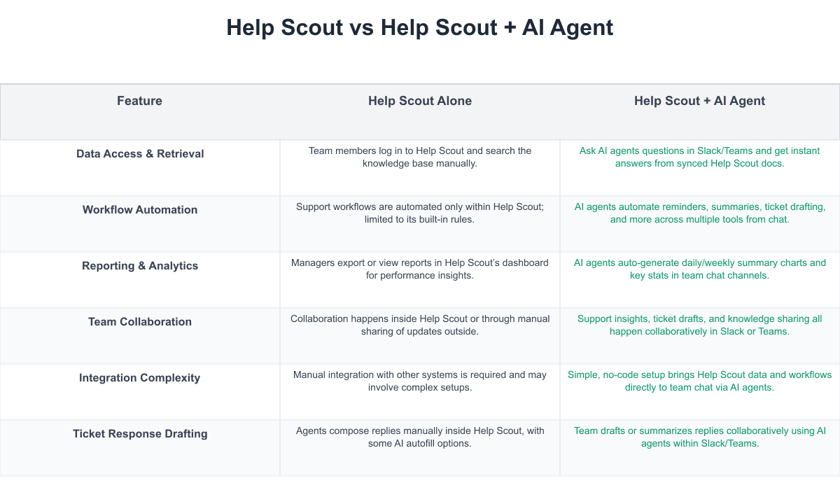This screenshot has width=840, height=504.
Task: Select the green text about instant Slack/Teams answers
Action: tap(699, 157)
